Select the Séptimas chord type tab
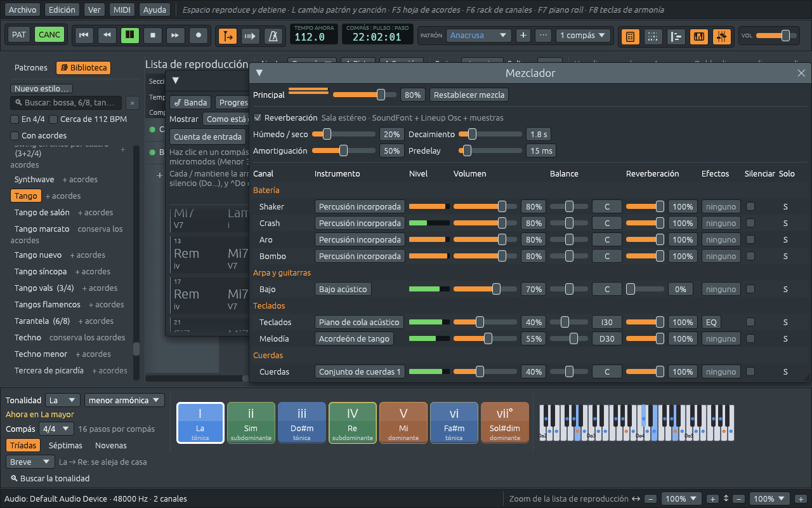The height and width of the screenshot is (508, 812). tap(66, 446)
